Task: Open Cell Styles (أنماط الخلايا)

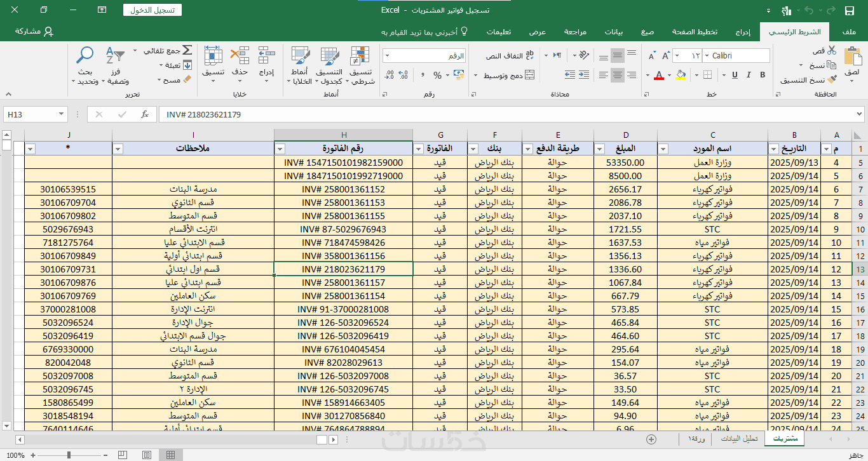Action: 300,65
